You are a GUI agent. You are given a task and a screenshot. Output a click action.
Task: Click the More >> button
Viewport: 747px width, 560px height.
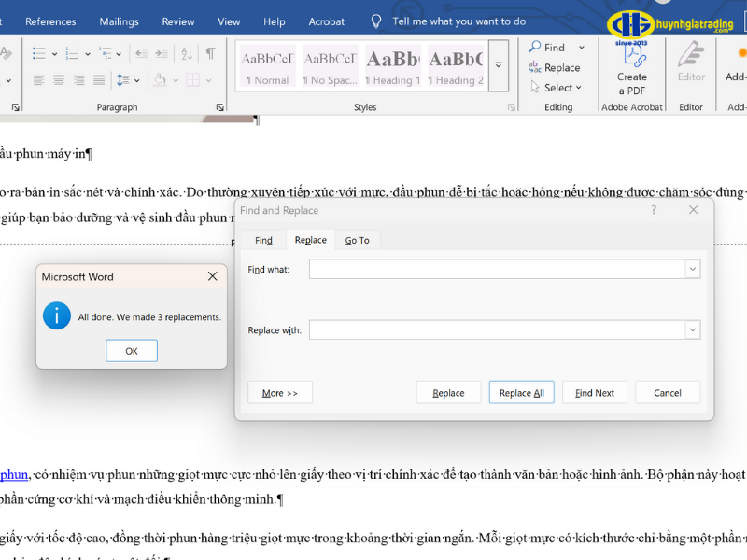click(x=279, y=393)
